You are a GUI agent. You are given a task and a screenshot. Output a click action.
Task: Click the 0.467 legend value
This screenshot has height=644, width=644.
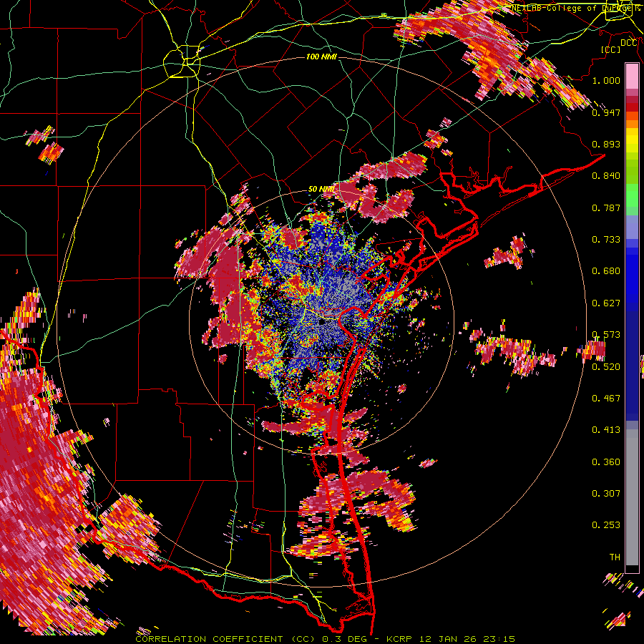tap(606, 398)
